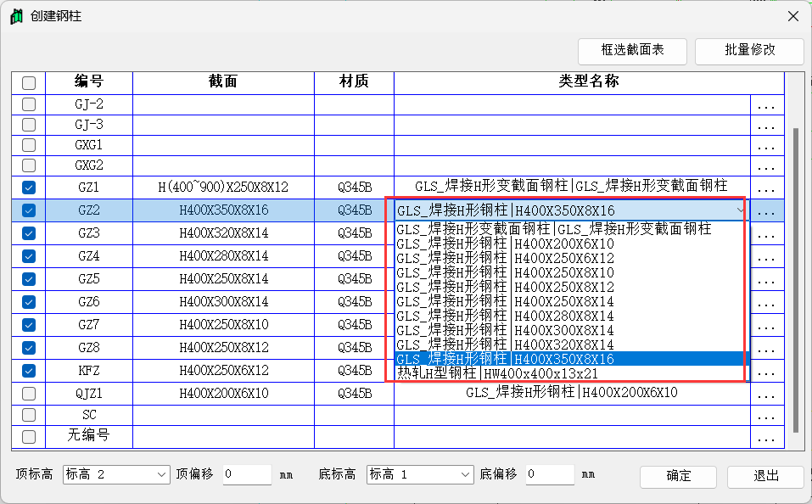The image size is (812, 504).
Task: Select KFZ section cell H400X250X6X12
Action: [223, 370]
